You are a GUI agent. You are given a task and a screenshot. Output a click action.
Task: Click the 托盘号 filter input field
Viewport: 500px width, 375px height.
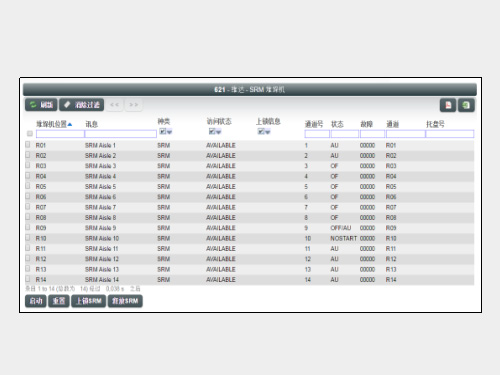[450, 134]
